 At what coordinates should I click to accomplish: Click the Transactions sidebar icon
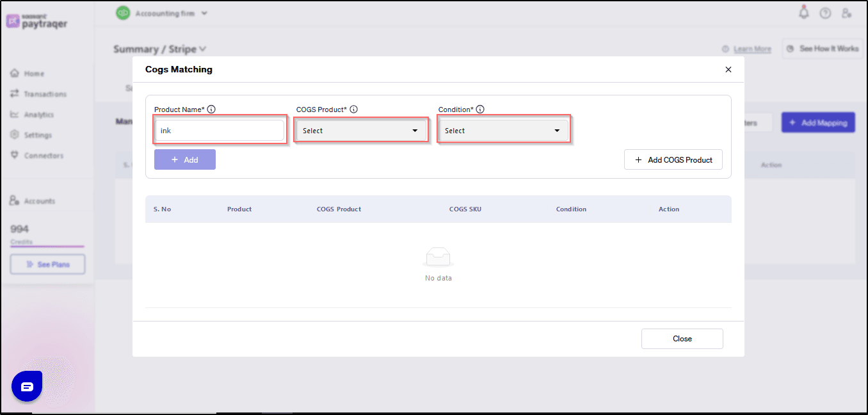click(15, 94)
